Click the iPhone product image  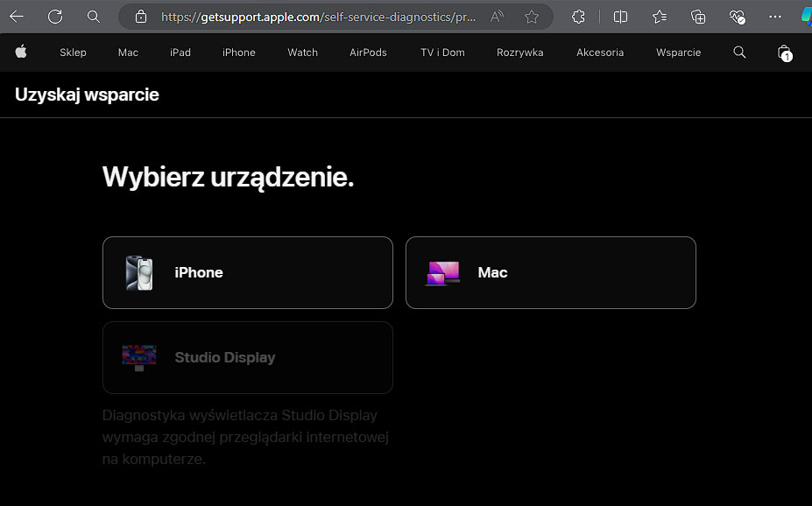click(139, 272)
